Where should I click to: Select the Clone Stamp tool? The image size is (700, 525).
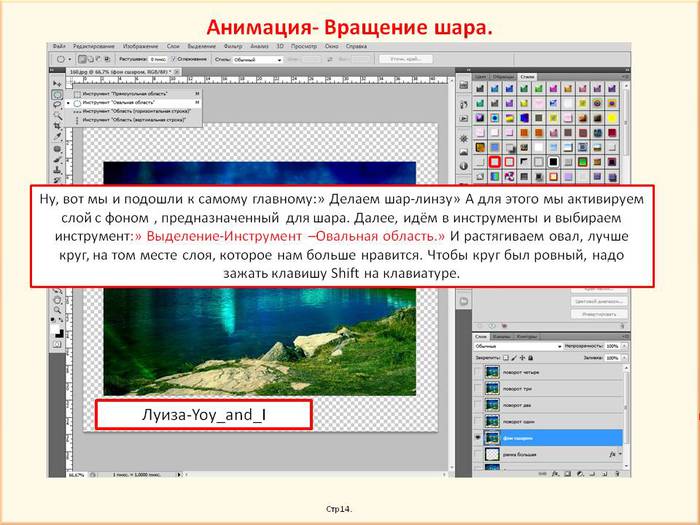pyautogui.click(x=57, y=170)
